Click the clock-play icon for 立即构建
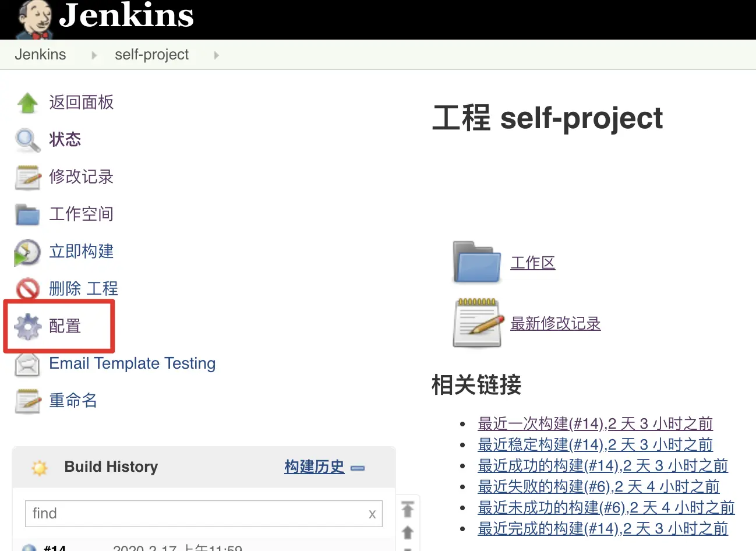Screen dimensions: 756x551 pyautogui.click(x=27, y=252)
